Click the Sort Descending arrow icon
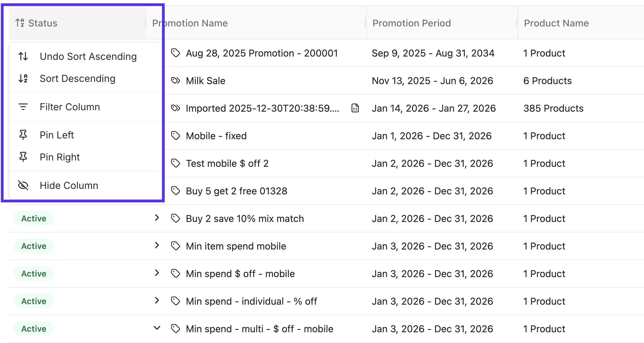The width and height of the screenshot is (644, 343). [x=23, y=79]
